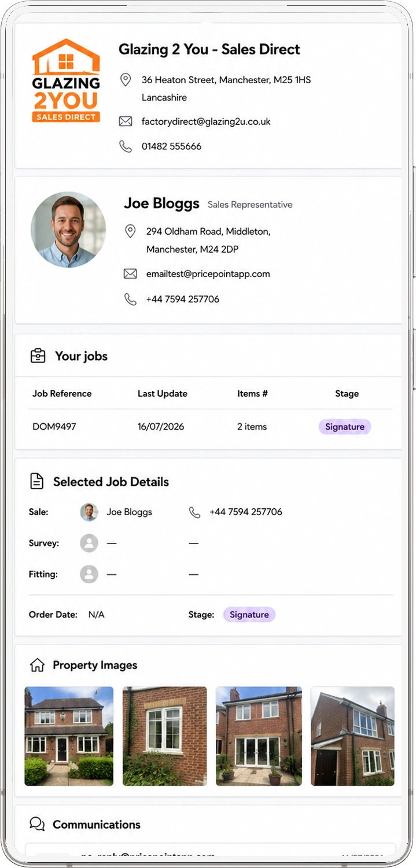Click the Stage column header
The width and height of the screenshot is (416, 868).
pos(347,393)
